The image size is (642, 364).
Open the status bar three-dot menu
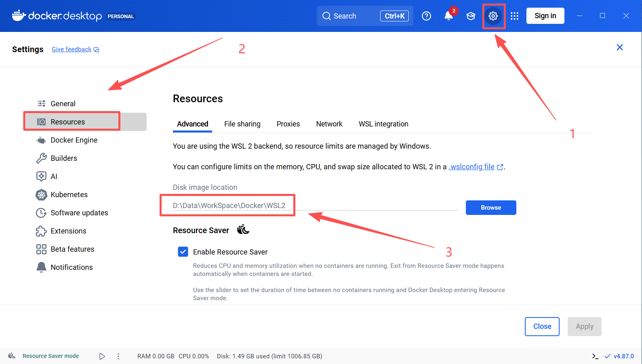(118, 356)
